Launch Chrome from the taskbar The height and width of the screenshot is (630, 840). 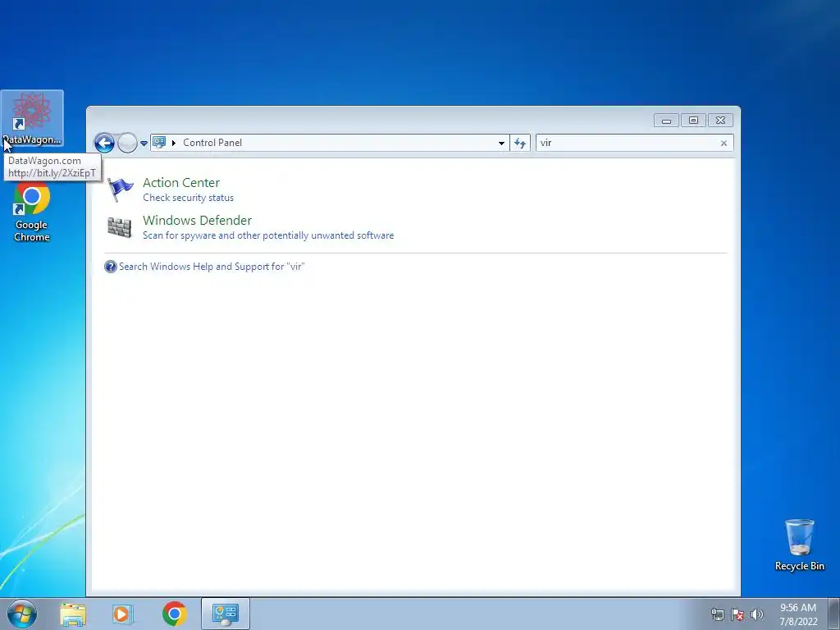[175, 614]
